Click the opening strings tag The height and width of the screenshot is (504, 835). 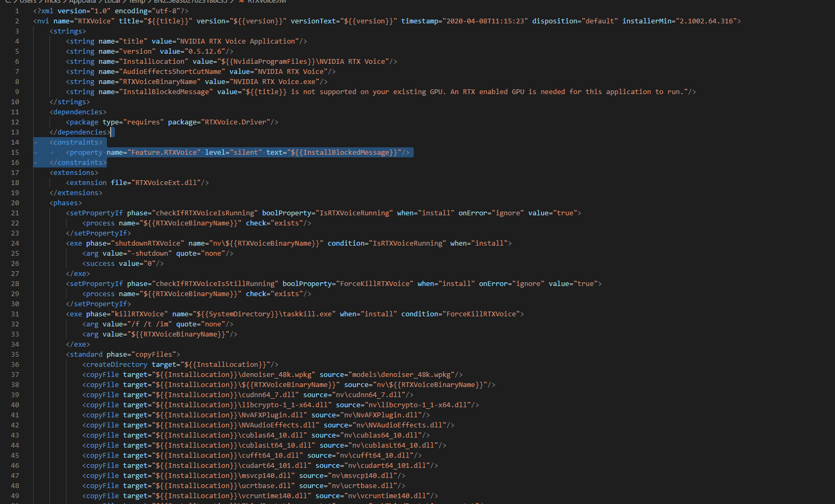tap(68, 31)
